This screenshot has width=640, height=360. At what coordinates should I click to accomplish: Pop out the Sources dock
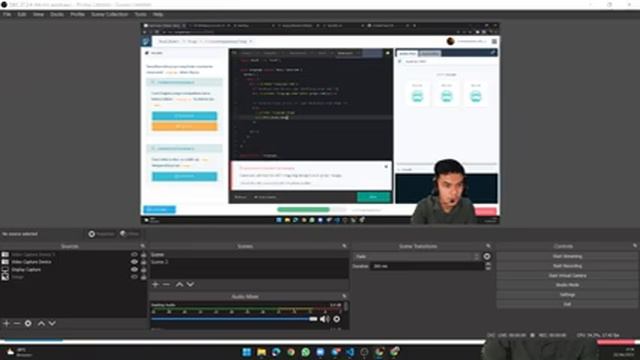point(142,246)
